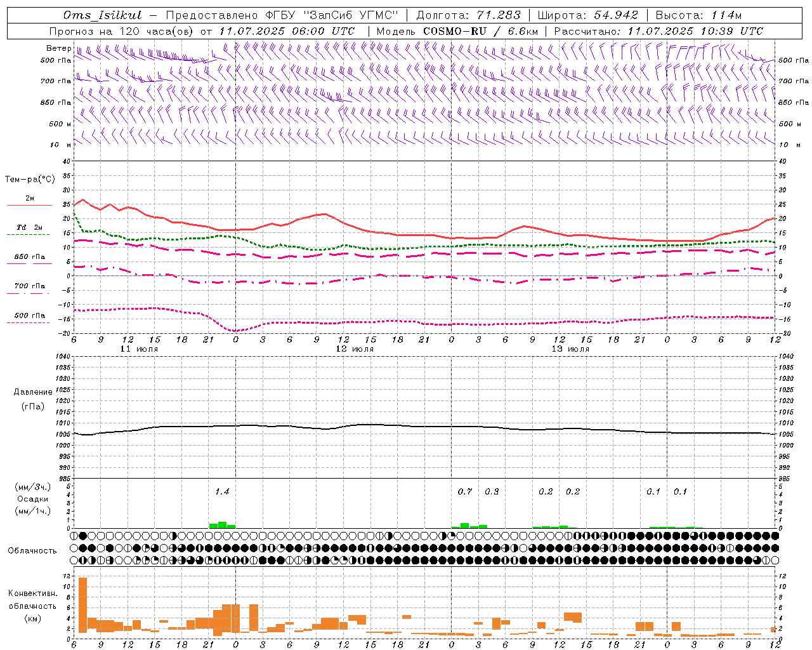Click the 0.7 precipitation amount value
The image size is (812, 650).
[x=465, y=491]
